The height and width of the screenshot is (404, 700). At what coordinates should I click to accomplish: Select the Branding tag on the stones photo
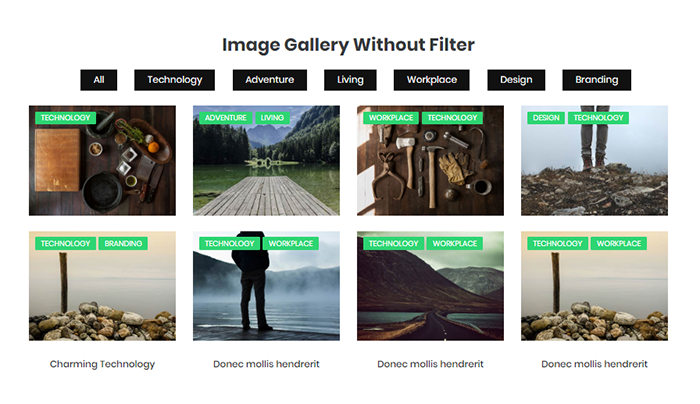pyautogui.click(x=124, y=243)
